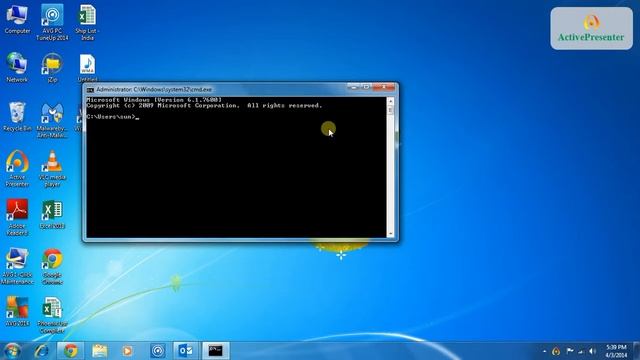
Task: Open the volume speaker tray icon
Action: pos(592,351)
